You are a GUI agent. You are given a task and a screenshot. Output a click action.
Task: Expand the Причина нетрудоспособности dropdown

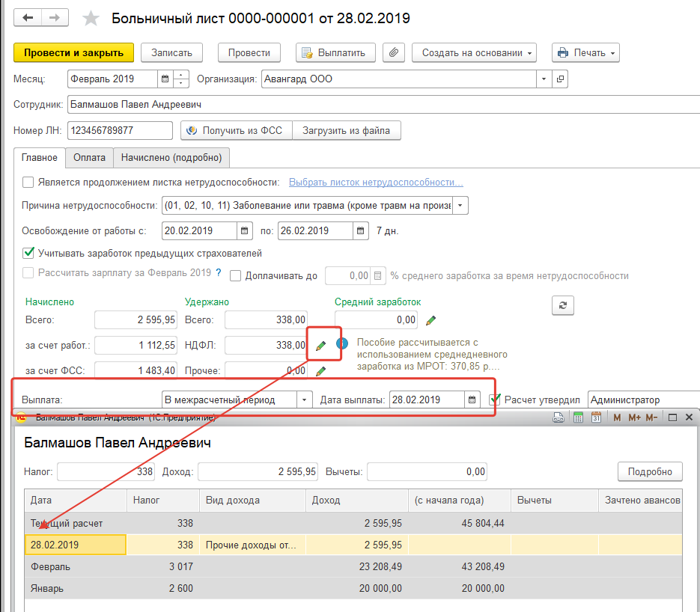(x=460, y=206)
